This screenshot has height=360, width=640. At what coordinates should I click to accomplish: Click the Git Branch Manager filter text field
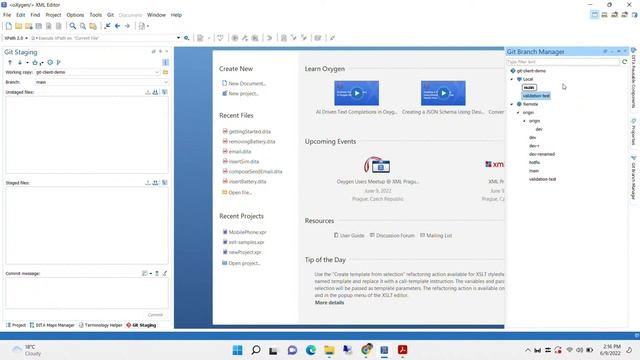(563, 62)
